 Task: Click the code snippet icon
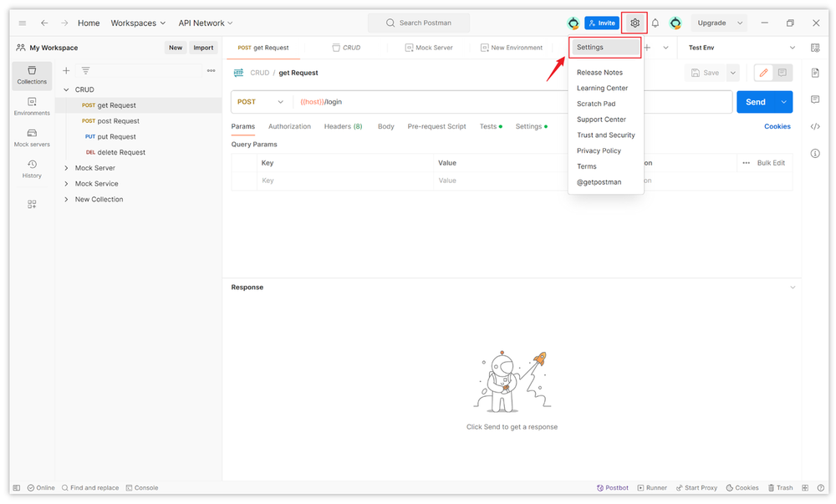click(815, 126)
